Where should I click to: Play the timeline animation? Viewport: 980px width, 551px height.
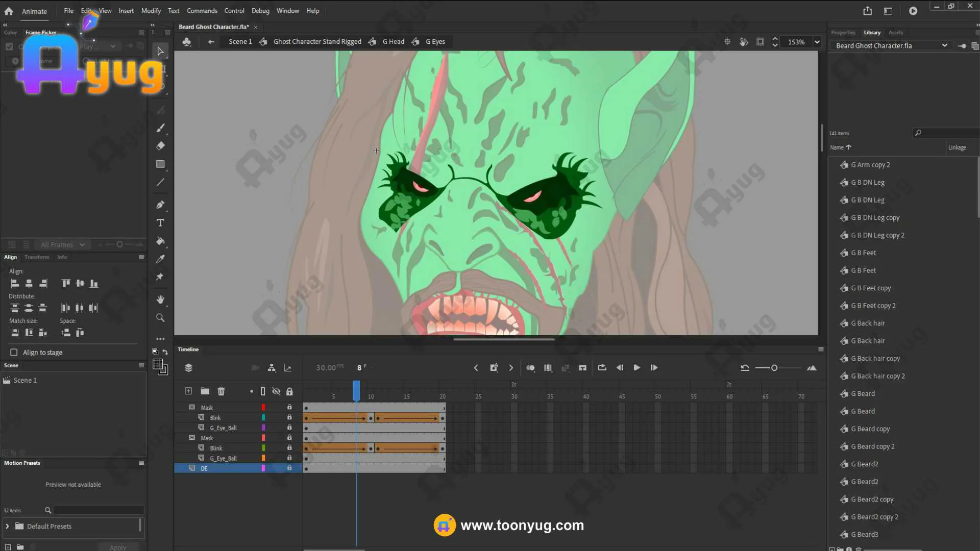point(636,368)
